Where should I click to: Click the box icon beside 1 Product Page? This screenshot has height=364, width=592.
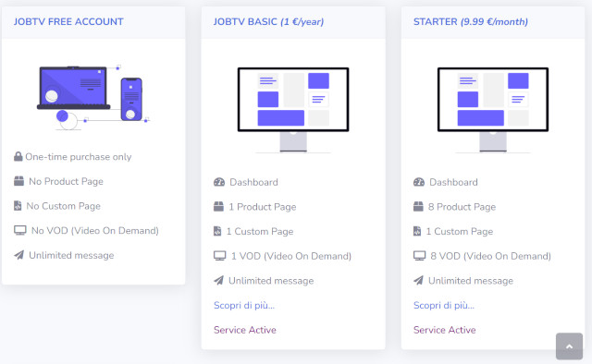point(218,206)
